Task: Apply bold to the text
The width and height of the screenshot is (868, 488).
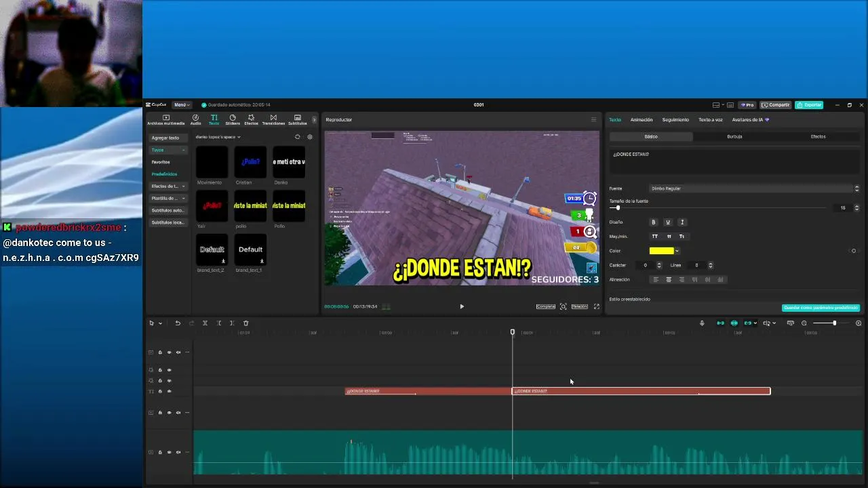Action: coord(654,222)
